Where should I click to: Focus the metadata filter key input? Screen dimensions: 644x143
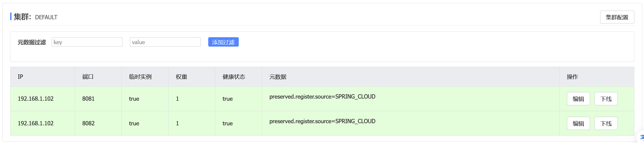pos(87,42)
